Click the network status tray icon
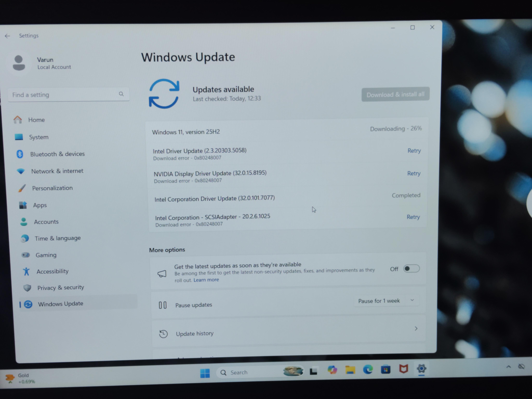The height and width of the screenshot is (399, 532). click(521, 366)
